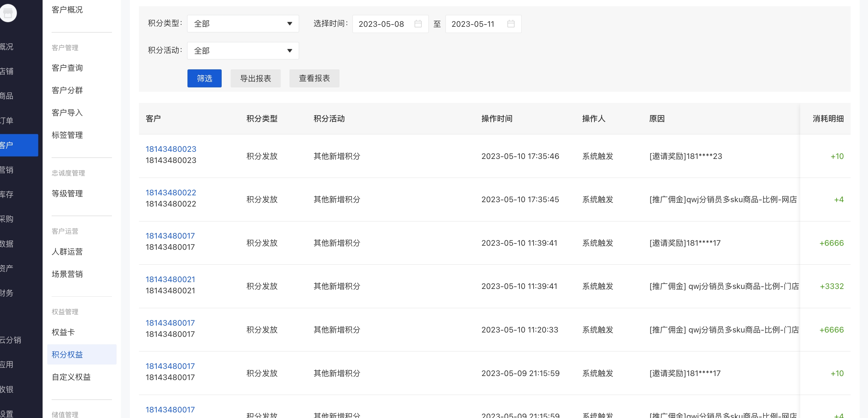Image resolution: width=868 pixels, height=418 pixels.
Task: Go to 云分销 in main navigation
Action: click(x=11, y=340)
